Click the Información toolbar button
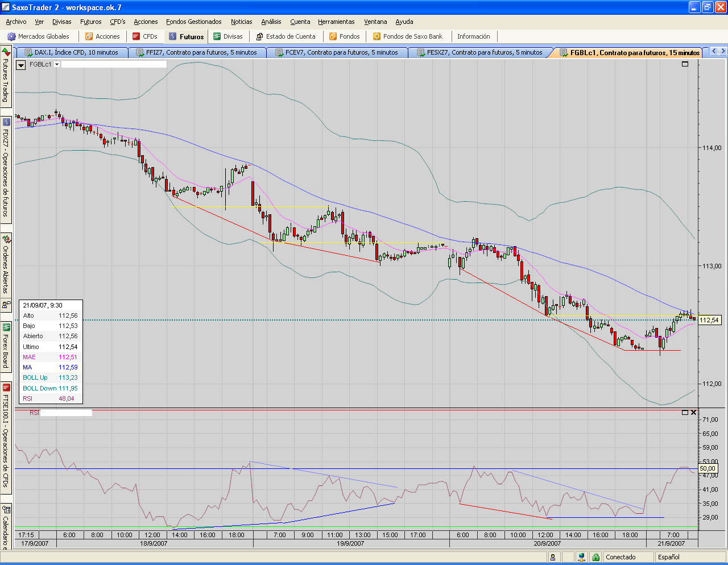 [x=473, y=36]
